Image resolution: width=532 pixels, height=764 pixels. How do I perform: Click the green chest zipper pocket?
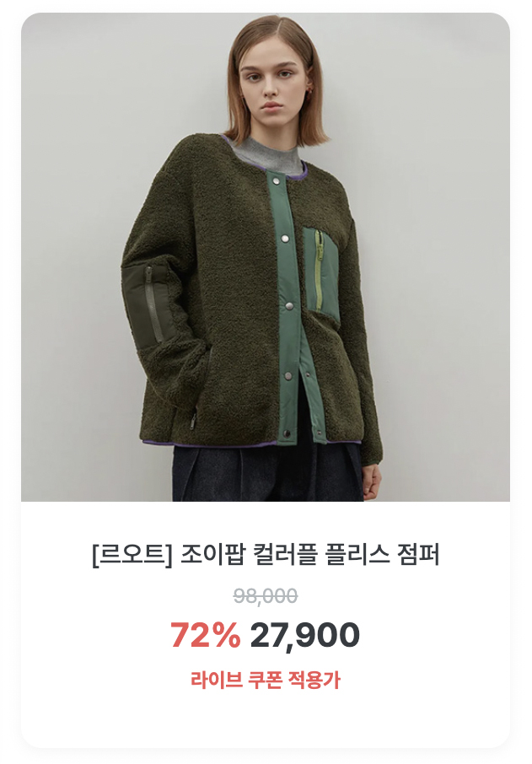tap(320, 271)
